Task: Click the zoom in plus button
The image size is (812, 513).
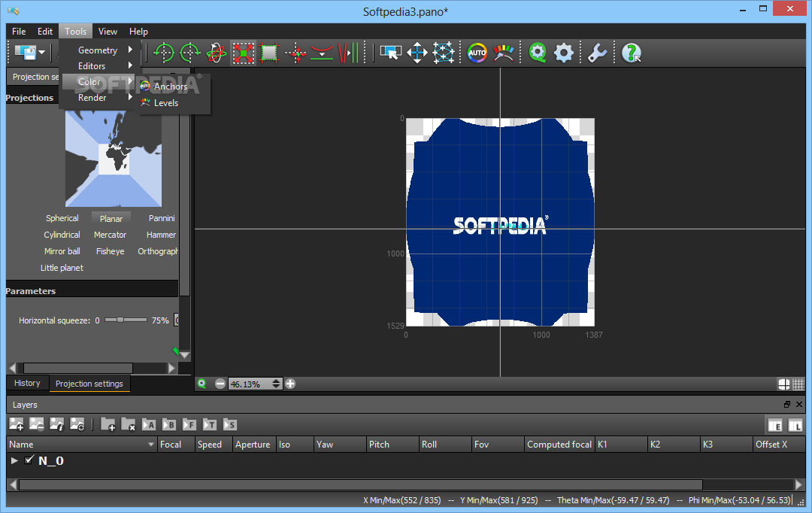Action: pyautogui.click(x=290, y=384)
